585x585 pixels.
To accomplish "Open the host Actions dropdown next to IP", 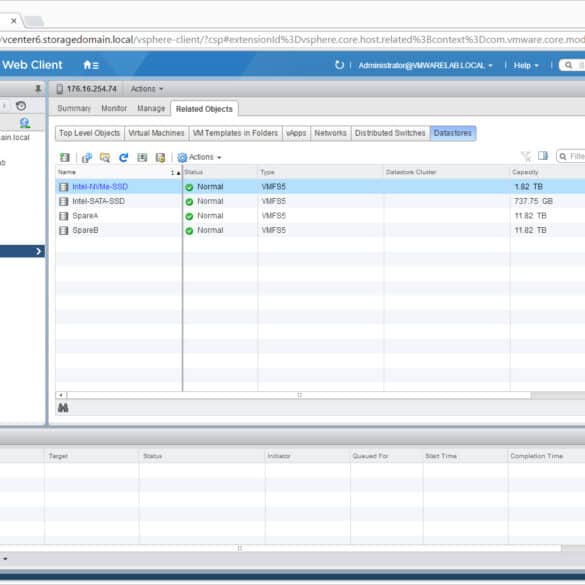I will pos(147,89).
